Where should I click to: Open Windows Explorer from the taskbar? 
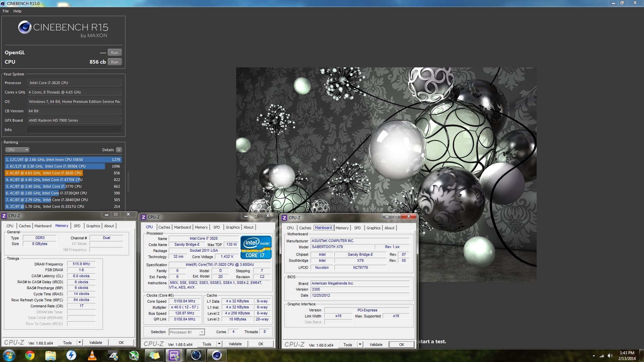coord(51,355)
